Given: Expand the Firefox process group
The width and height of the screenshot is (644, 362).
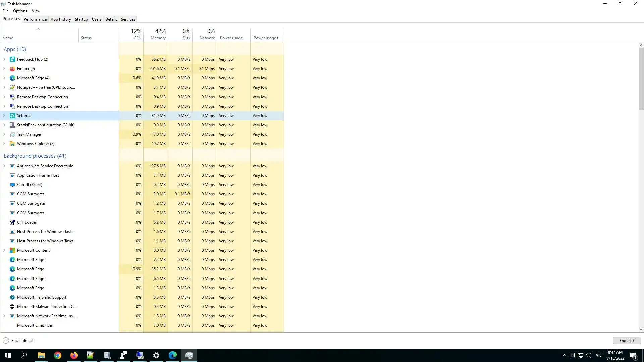Looking at the screenshot, I should tap(4, 69).
